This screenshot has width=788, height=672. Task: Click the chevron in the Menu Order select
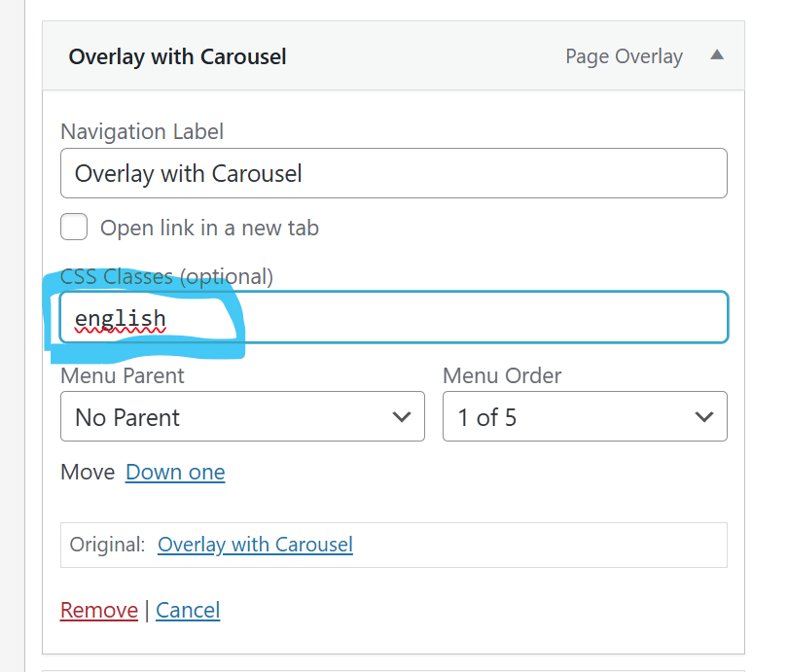(x=704, y=417)
